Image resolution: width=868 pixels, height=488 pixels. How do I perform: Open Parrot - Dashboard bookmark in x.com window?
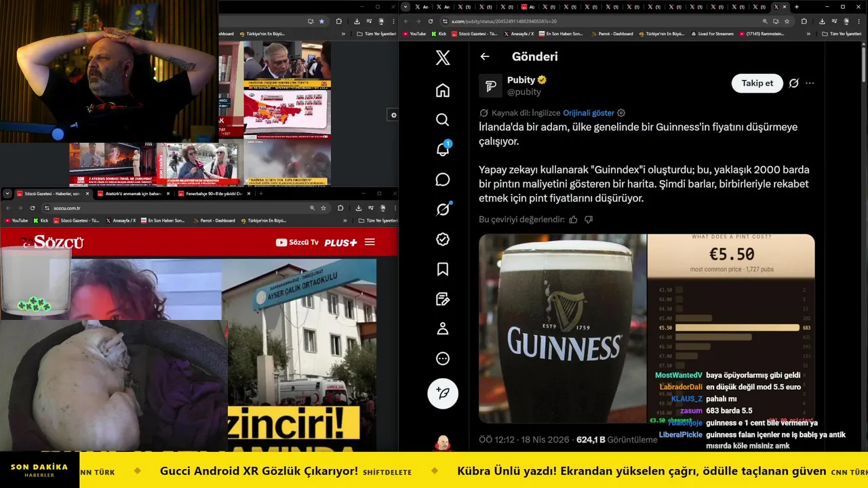pos(611,33)
